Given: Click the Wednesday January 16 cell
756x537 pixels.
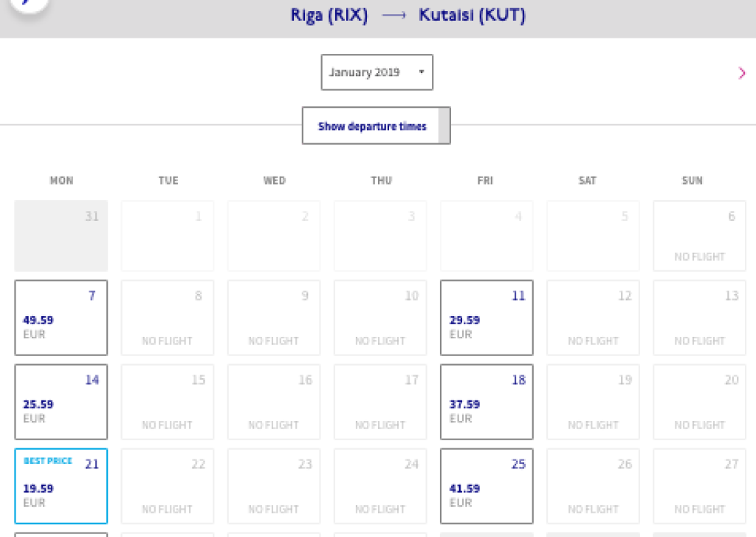Looking at the screenshot, I should click(274, 402).
